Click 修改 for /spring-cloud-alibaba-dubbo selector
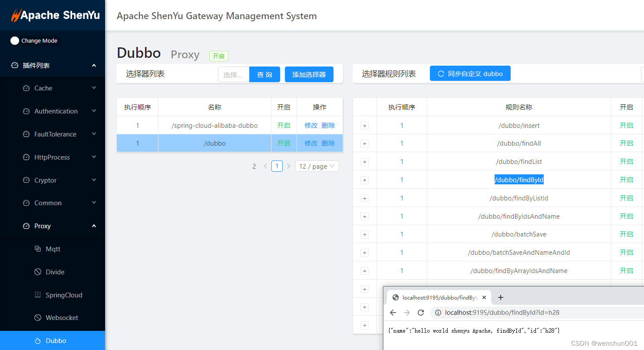This screenshot has height=350, width=644. pyautogui.click(x=311, y=125)
